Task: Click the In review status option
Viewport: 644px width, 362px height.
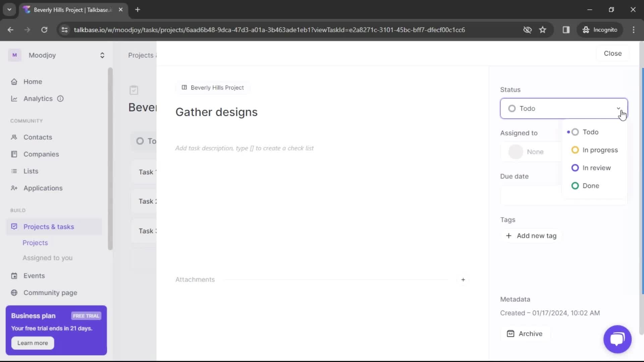Action: coord(597,168)
